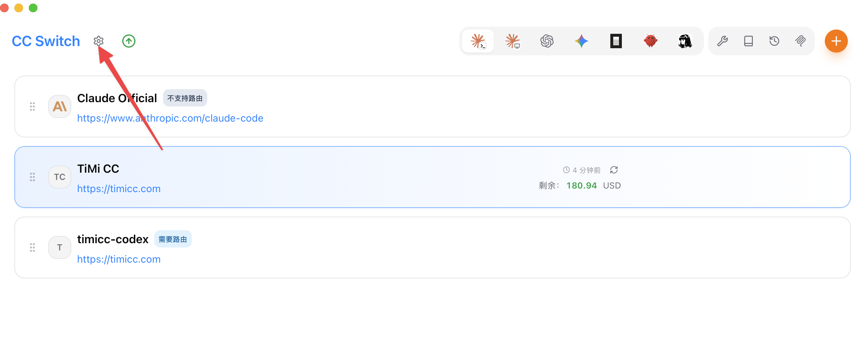
Task: Open the timicc.com link under TiMi CC
Action: click(x=119, y=189)
